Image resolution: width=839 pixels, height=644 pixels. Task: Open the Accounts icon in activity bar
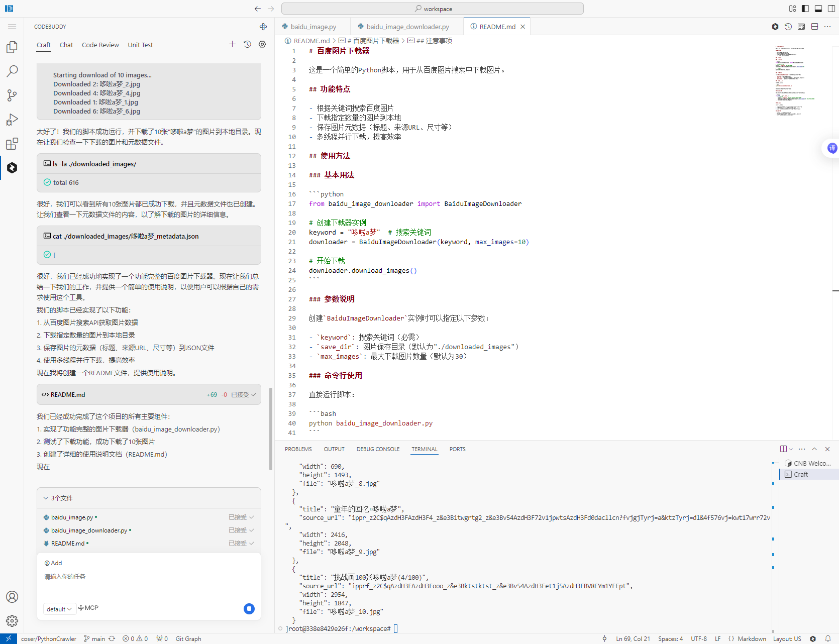pos(12,597)
